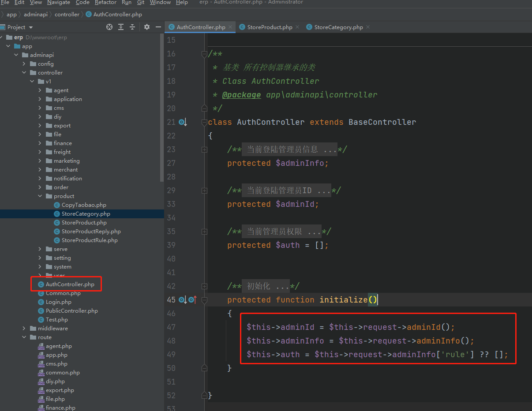This screenshot has width=532, height=411.
Task: Click the Expand All icon in Project panel
Action: [121, 27]
